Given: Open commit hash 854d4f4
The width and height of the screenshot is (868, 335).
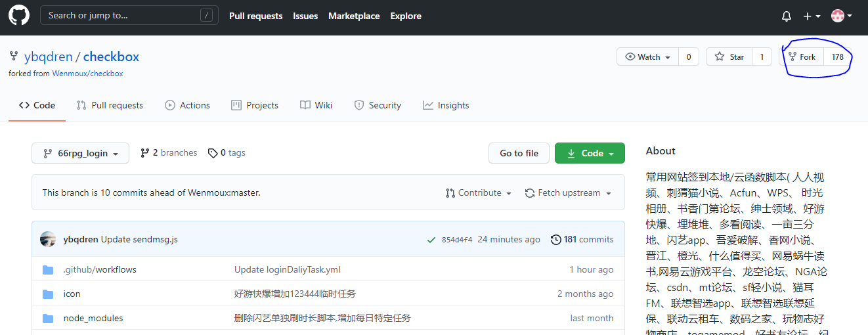Looking at the screenshot, I should point(457,240).
